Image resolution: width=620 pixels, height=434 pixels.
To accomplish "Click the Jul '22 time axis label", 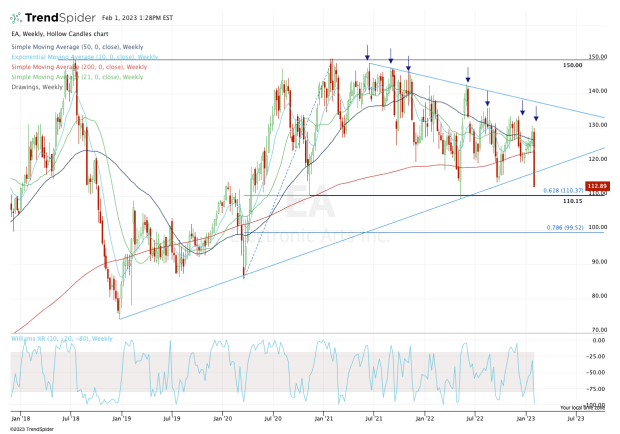I will click(475, 419).
